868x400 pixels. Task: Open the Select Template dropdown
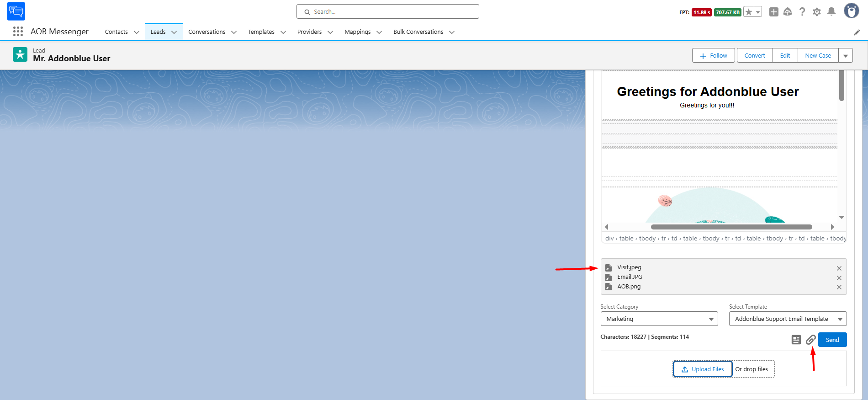coord(788,319)
